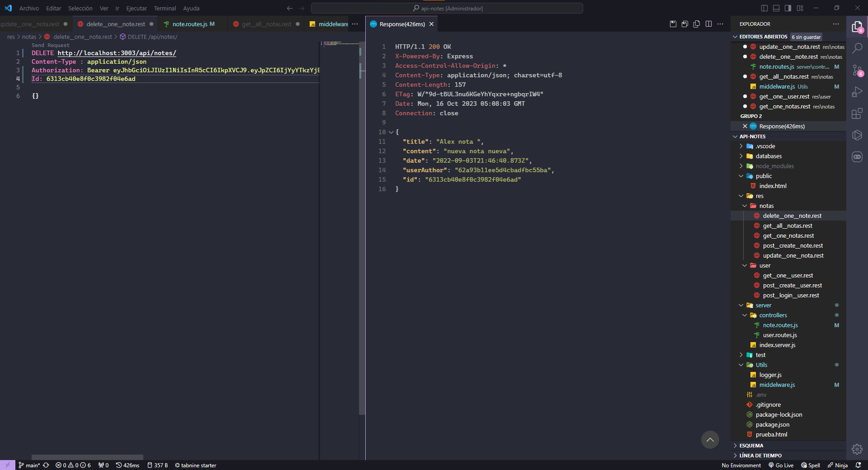Open more actions for the response editor
The height and width of the screenshot is (470, 868).
[720, 24]
